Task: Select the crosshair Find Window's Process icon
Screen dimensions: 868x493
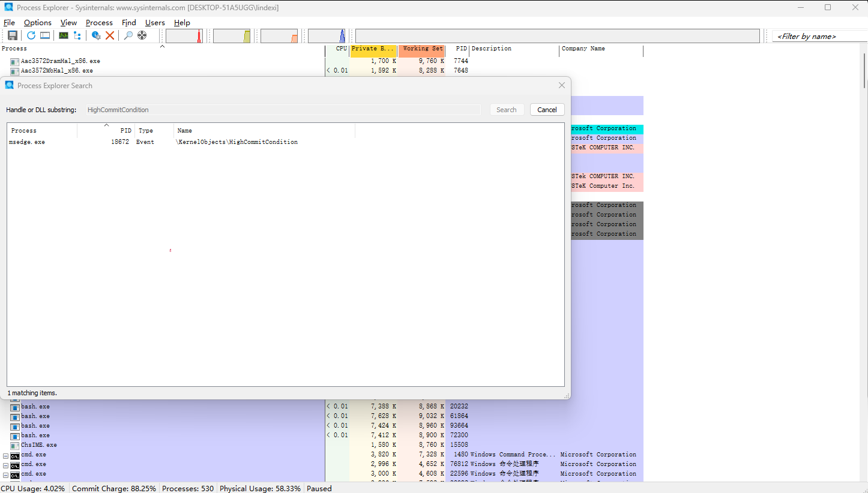Action: (142, 35)
